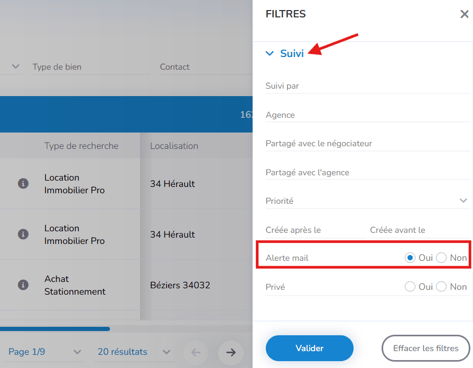This screenshot has width=473, height=368.
Task: Click the Valider button
Action: (x=309, y=348)
